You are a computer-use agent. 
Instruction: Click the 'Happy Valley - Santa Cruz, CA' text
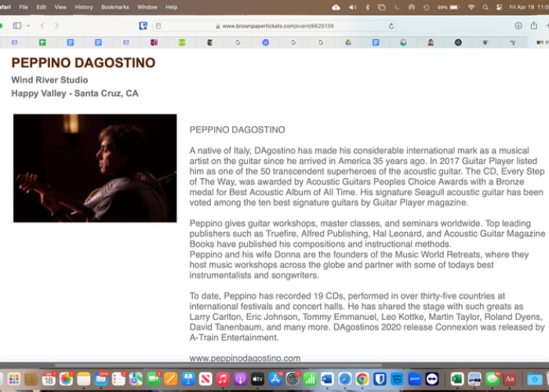[75, 93]
